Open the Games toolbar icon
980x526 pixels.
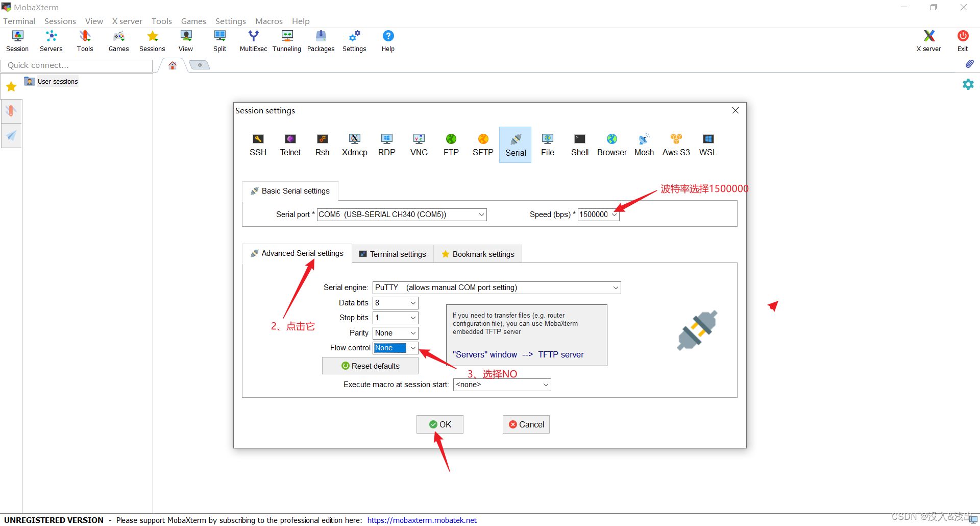point(118,41)
